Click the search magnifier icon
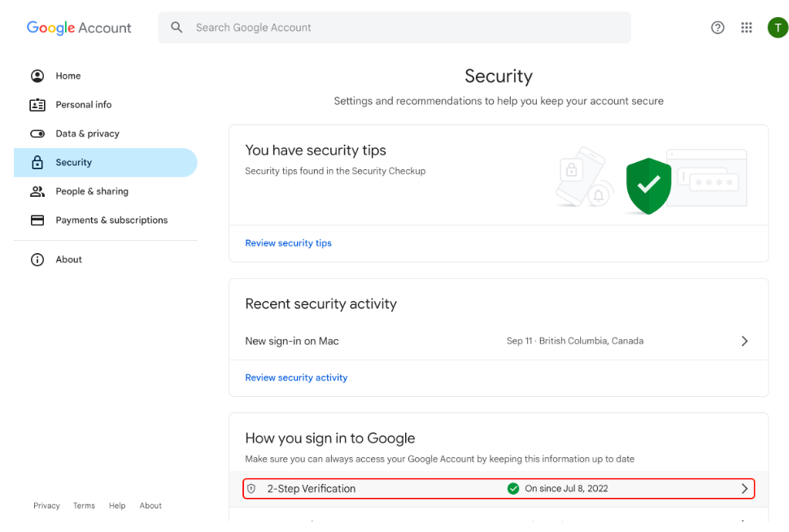 point(177,28)
